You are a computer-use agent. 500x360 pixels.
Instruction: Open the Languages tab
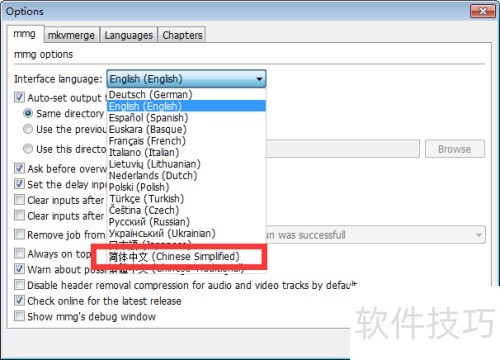[x=129, y=35]
